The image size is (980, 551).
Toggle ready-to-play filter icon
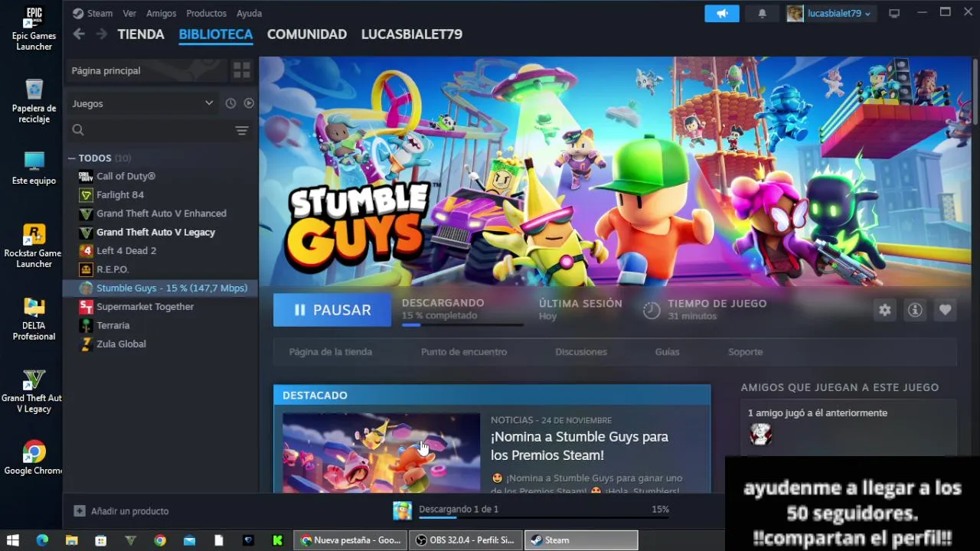(249, 103)
